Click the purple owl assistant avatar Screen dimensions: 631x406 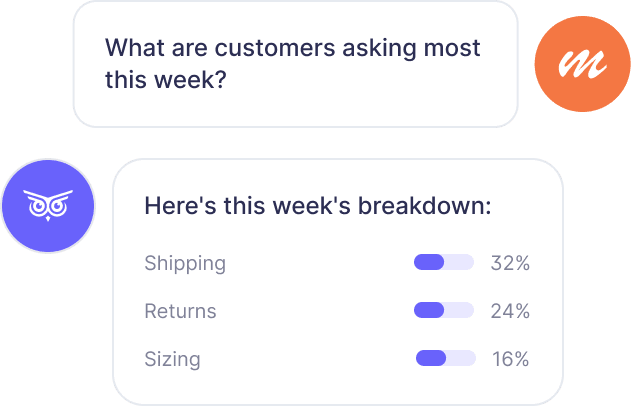coord(48,206)
